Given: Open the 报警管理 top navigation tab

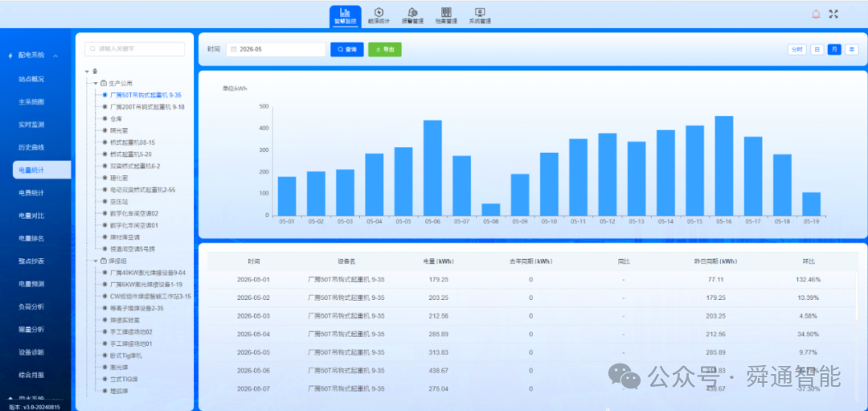Looking at the screenshot, I should click(412, 16).
